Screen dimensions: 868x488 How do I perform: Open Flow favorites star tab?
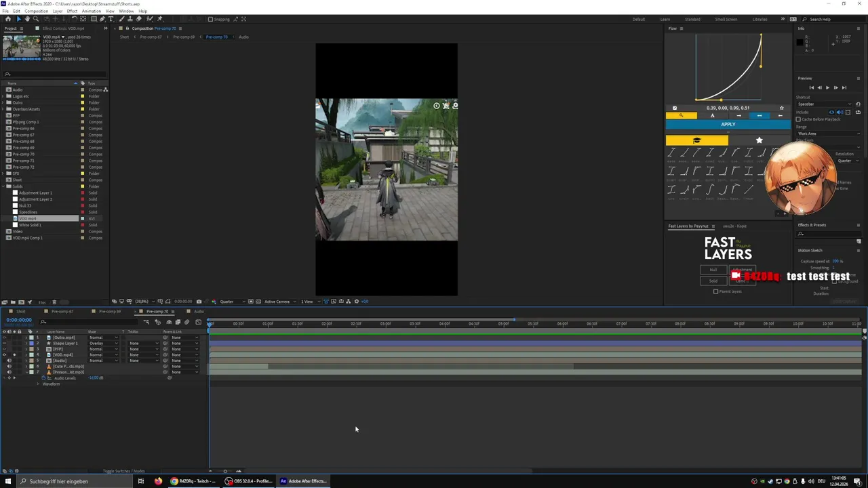click(x=759, y=140)
